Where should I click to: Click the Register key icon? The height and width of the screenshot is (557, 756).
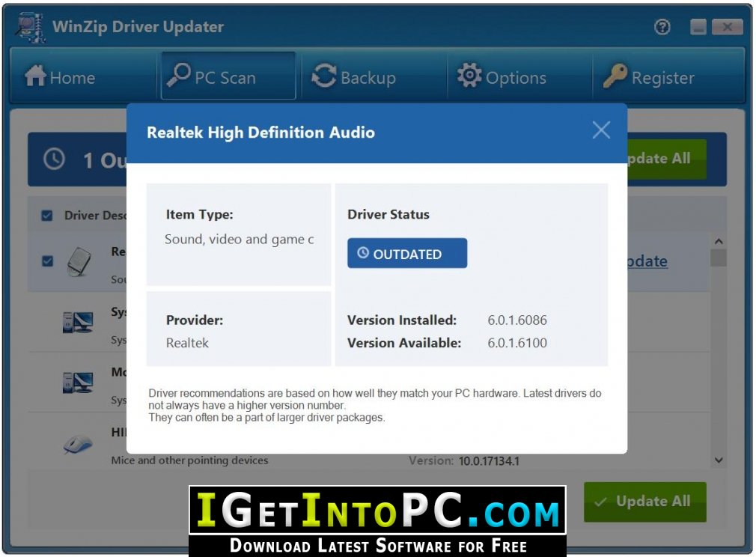[x=615, y=76]
